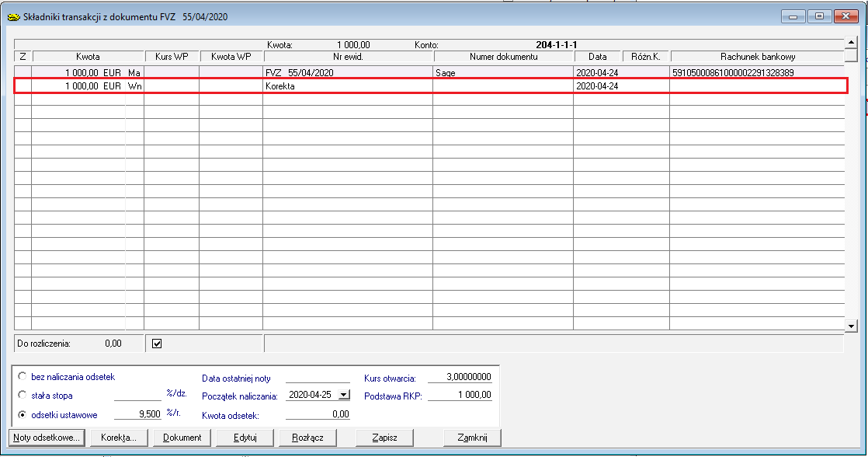Click bank account 59105000861000002291328389 cell
The height and width of the screenshot is (457, 868).
(x=757, y=72)
